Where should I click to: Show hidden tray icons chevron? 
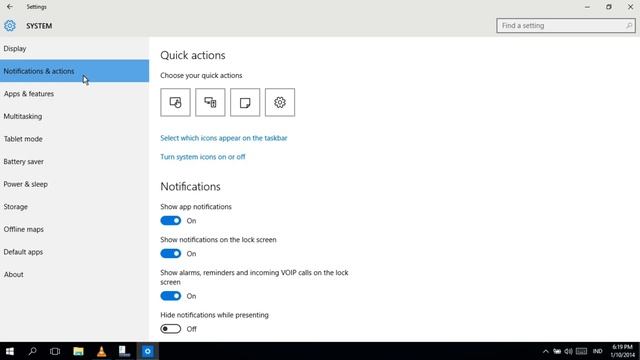click(546, 351)
